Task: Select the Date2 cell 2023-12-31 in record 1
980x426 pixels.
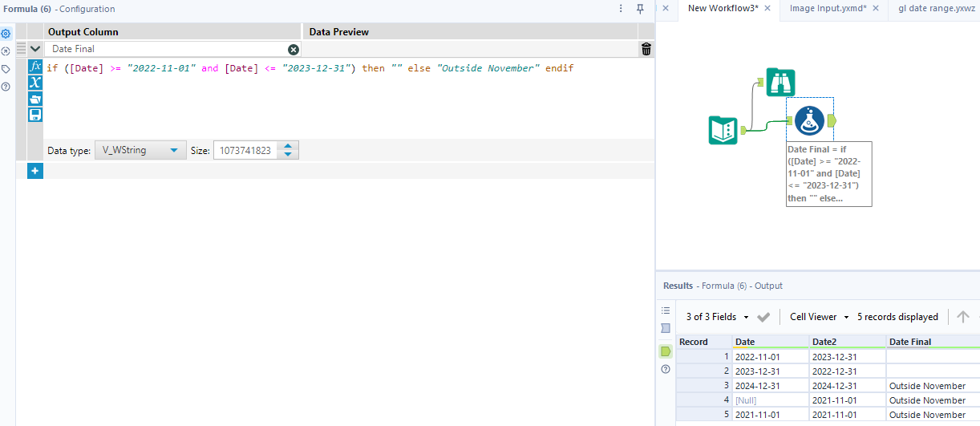Action: point(848,356)
